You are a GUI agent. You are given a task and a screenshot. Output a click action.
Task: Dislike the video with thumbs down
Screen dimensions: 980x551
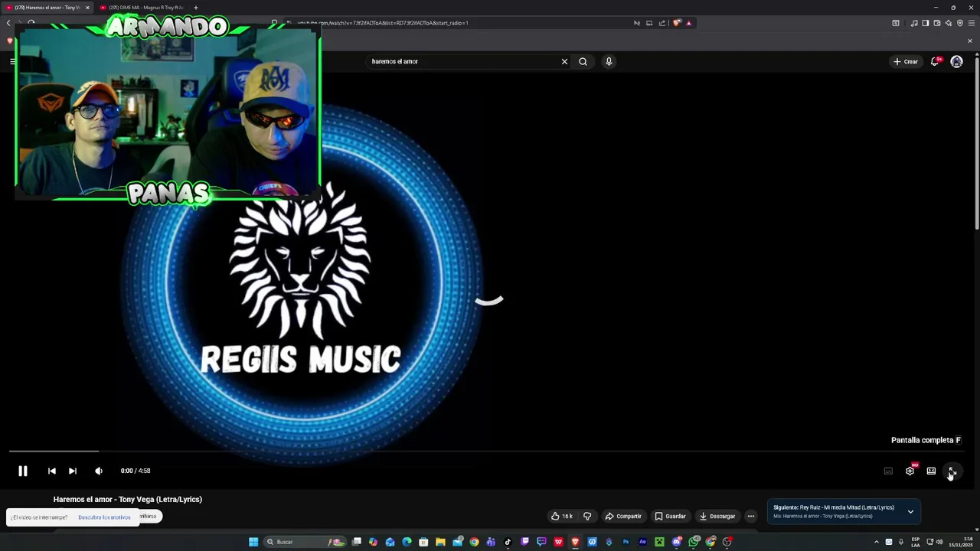pos(587,516)
